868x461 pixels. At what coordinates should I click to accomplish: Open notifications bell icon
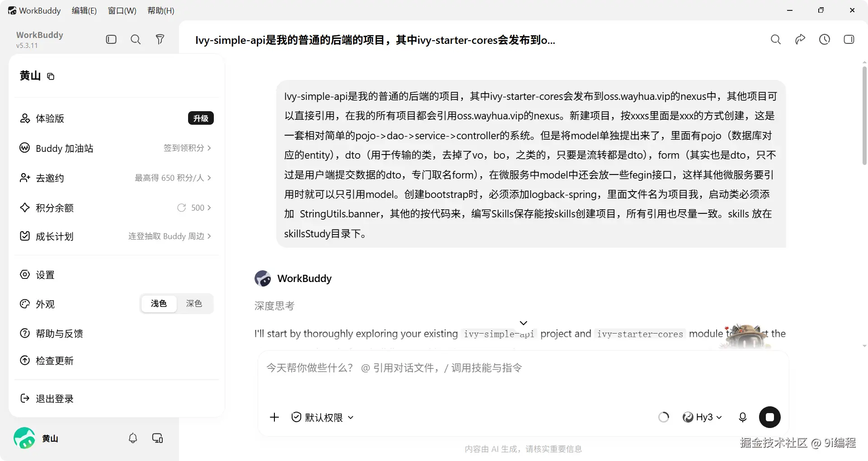pos(133,438)
